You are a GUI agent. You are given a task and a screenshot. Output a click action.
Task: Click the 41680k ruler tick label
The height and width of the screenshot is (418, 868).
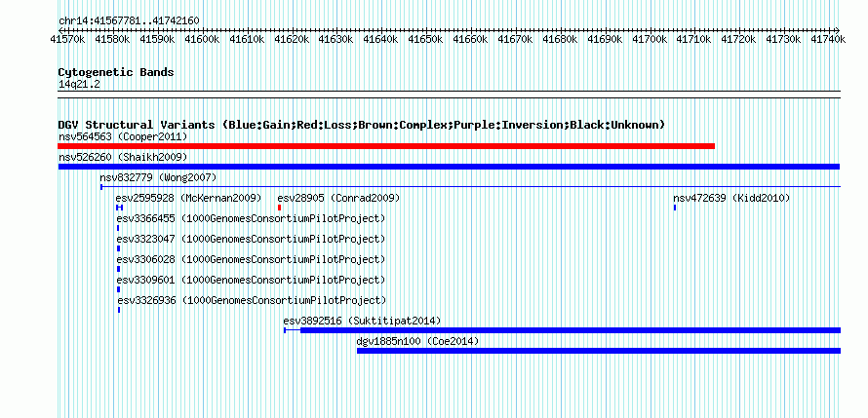pyautogui.click(x=560, y=39)
